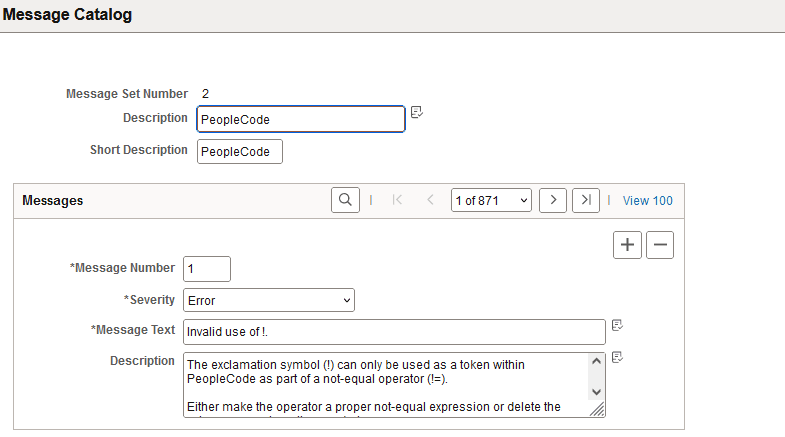
Task: Advance to next message row
Action: (x=553, y=200)
